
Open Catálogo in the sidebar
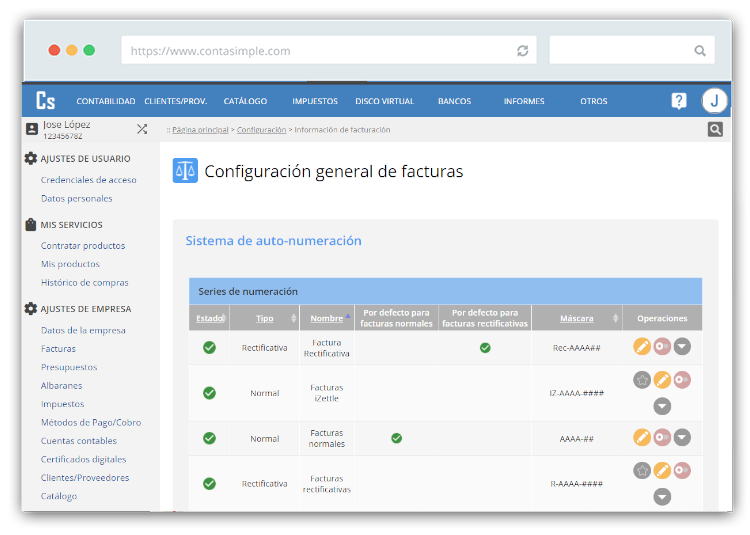pos(59,496)
